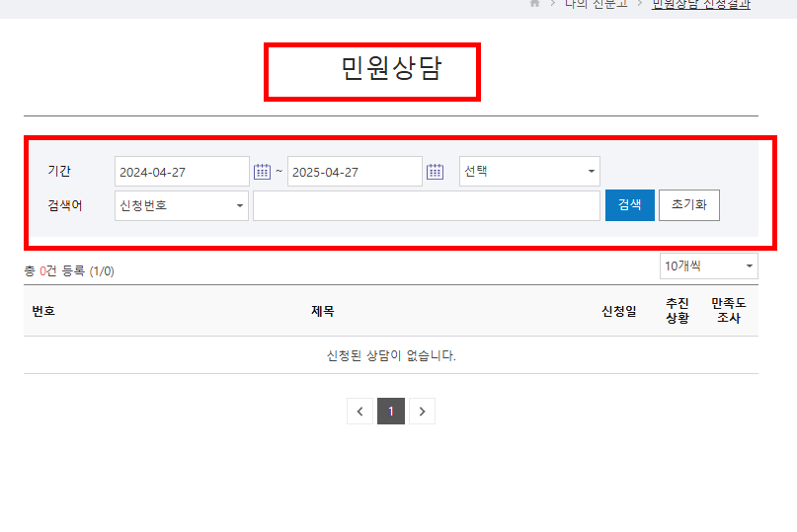Click the 추진 상황 column header
Image resolution: width=797 pixels, height=532 pixels.
[677, 311]
